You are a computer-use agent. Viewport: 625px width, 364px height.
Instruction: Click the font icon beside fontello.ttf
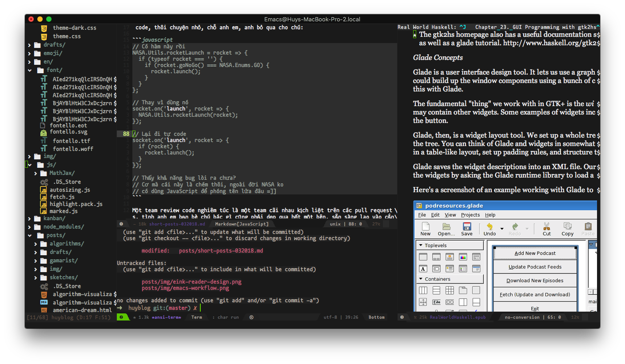point(44,141)
